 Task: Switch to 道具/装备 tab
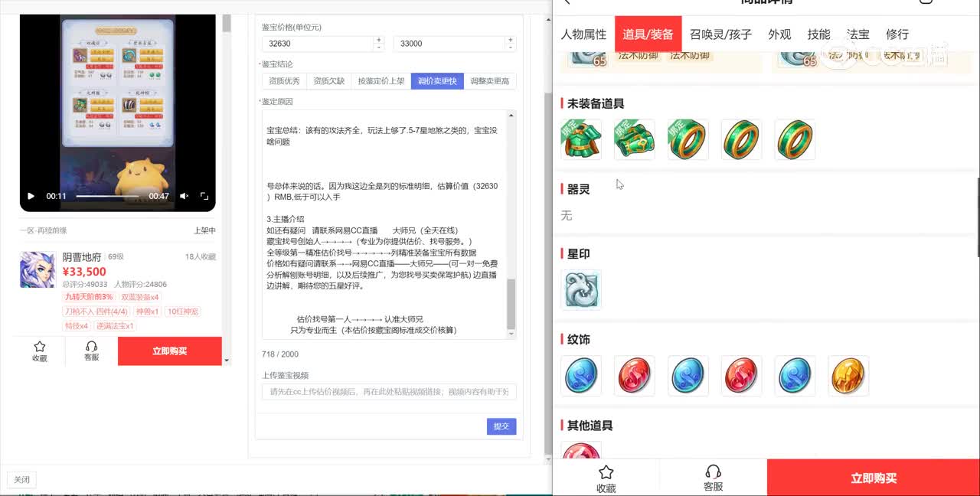[x=648, y=34]
